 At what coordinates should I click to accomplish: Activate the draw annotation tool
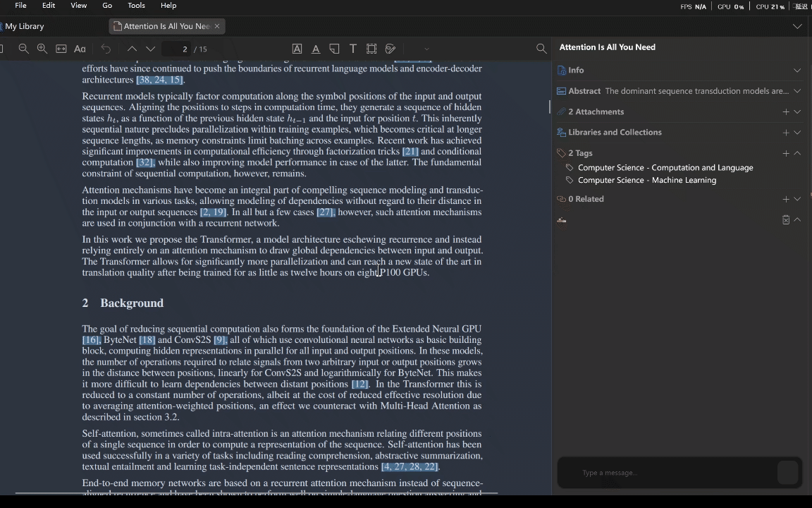pyautogui.click(x=390, y=49)
